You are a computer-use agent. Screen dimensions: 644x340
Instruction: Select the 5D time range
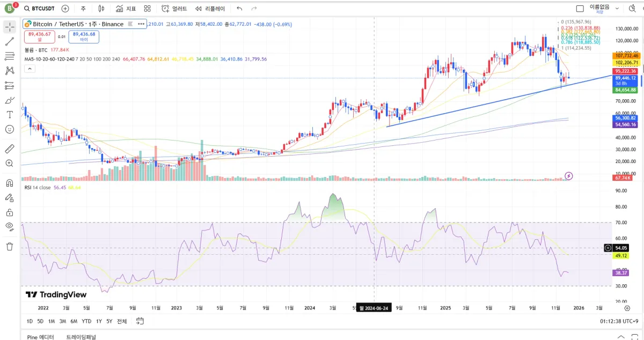(x=40, y=321)
